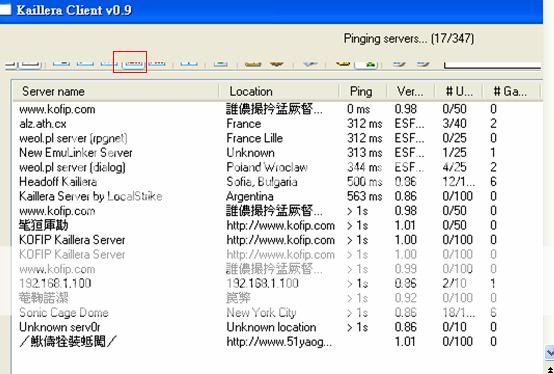Select greyed www.kofip.com server with version 0.99
554x374 pixels.
pos(57,269)
